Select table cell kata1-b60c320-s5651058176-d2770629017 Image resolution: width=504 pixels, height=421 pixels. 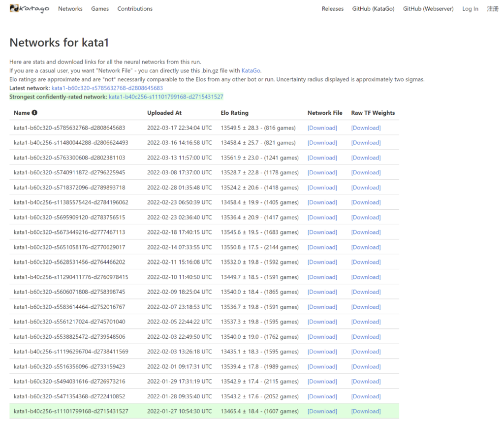point(69,247)
